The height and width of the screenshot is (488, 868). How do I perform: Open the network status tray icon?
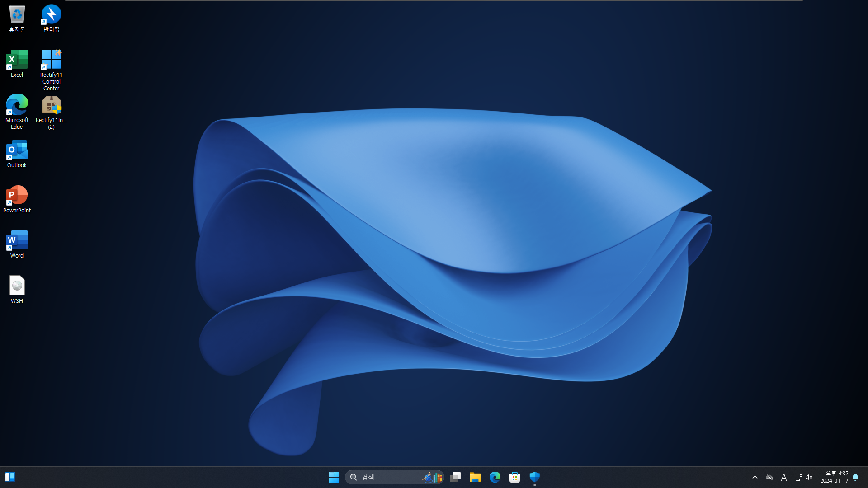click(798, 477)
